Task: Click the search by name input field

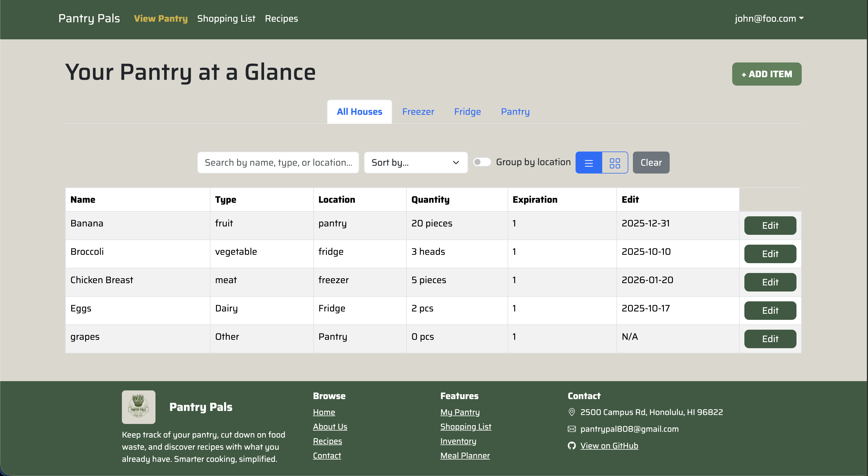Action: tap(278, 163)
